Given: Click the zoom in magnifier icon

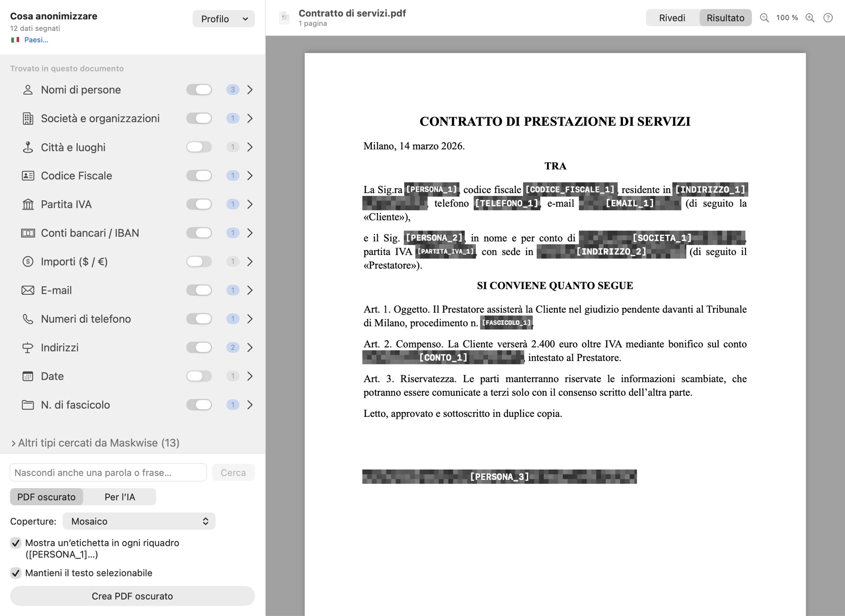Looking at the screenshot, I should [810, 18].
